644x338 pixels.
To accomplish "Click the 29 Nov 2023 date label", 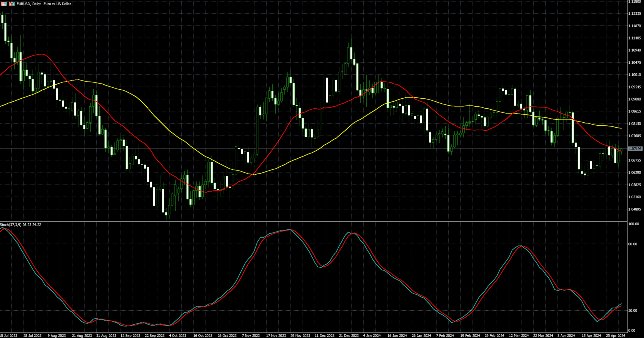I will (x=300, y=336).
